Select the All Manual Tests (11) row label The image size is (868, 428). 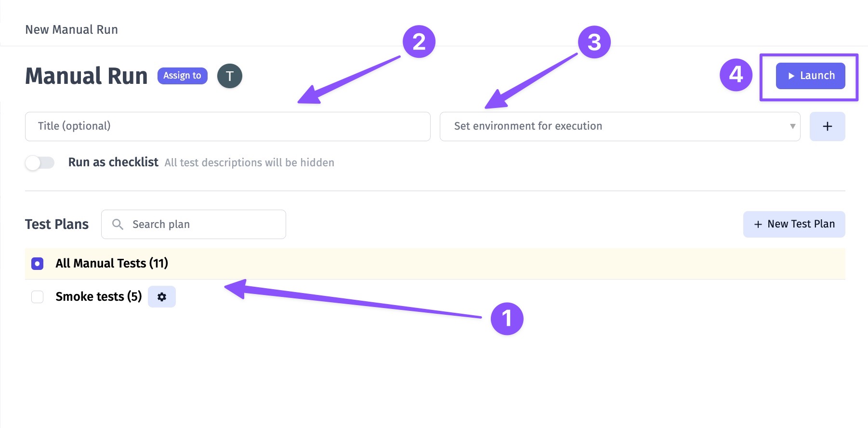[112, 263]
